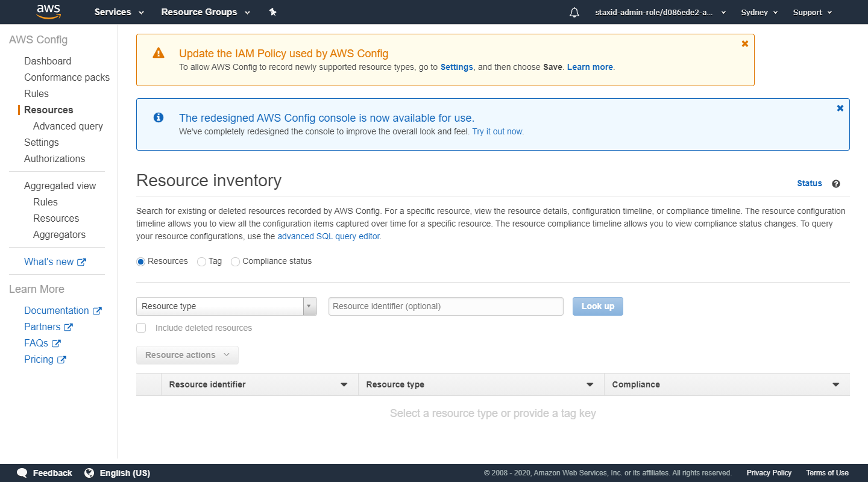Open Advanced query in sidebar
This screenshot has height=482, width=868.
pos(68,126)
